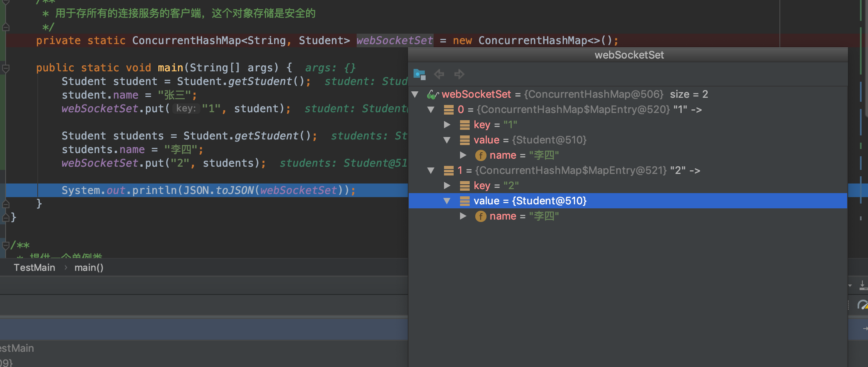Image resolution: width=868 pixels, height=367 pixels.
Task: Click the entry icon beside key = "2"
Action: coord(464,186)
